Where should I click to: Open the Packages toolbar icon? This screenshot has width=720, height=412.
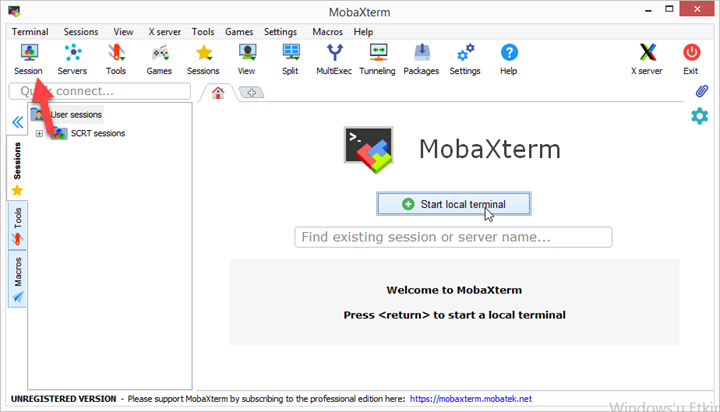tap(421, 60)
